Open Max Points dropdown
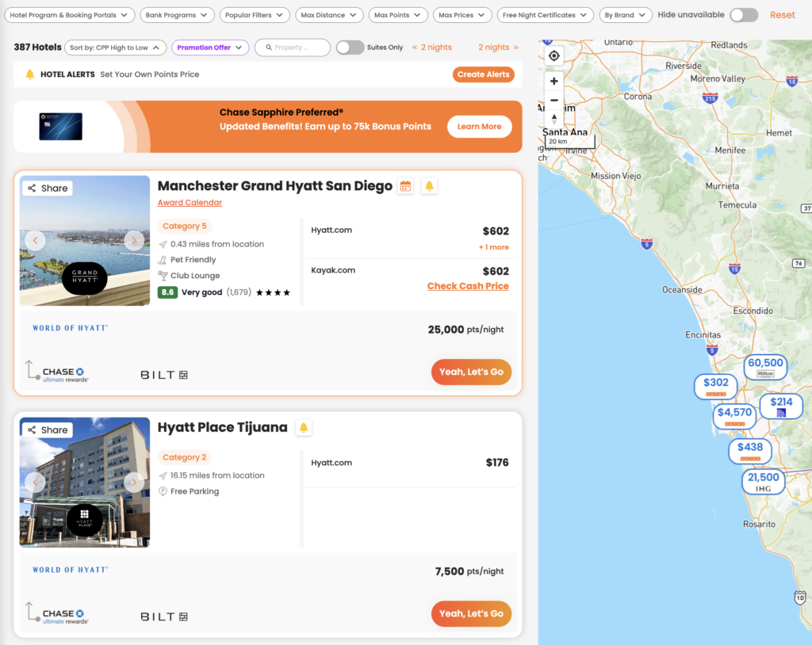This screenshot has width=812, height=645. pos(398,15)
